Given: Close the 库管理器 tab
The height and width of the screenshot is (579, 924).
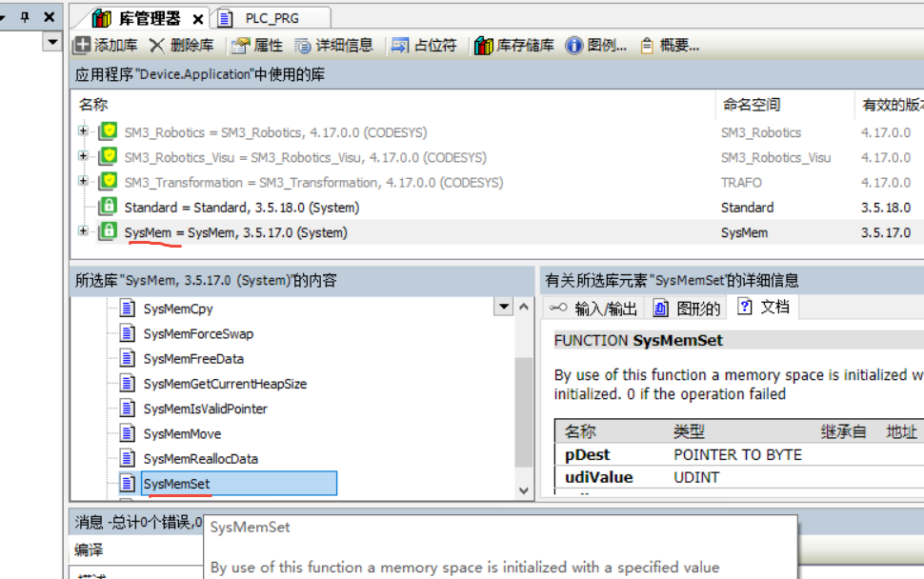Looking at the screenshot, I should tap(198, 19).
